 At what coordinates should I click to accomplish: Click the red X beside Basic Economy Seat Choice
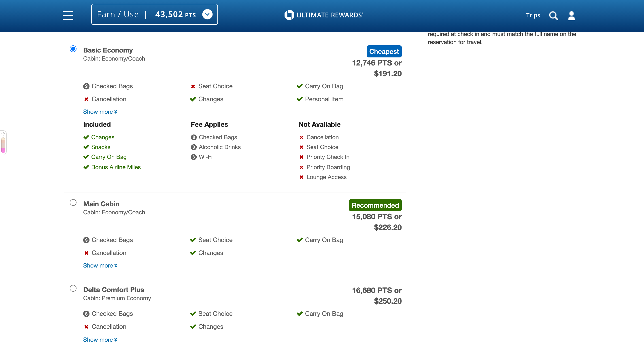pyautogui.click(x=193, y=86)
